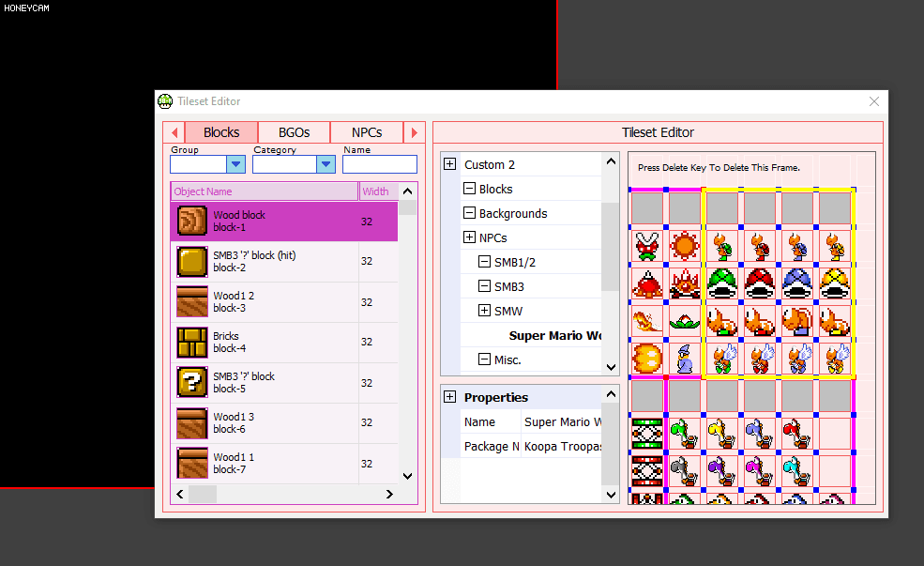Viewport: 924px width, 566px height.
Task: Click the object list scroll right arrow
Action: tap(389, 494)
